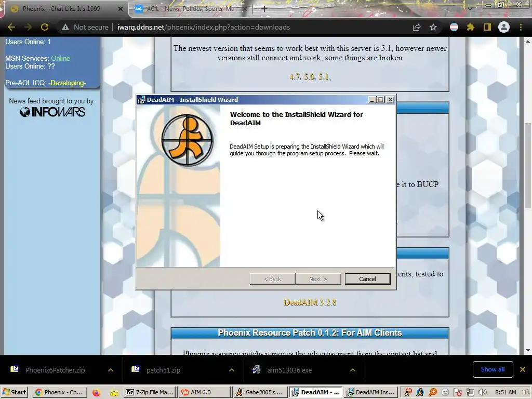Open the Extensions puzzle piece menu
Image resolution: width=532 pixels, height=399 pixels.
(471, 27)
